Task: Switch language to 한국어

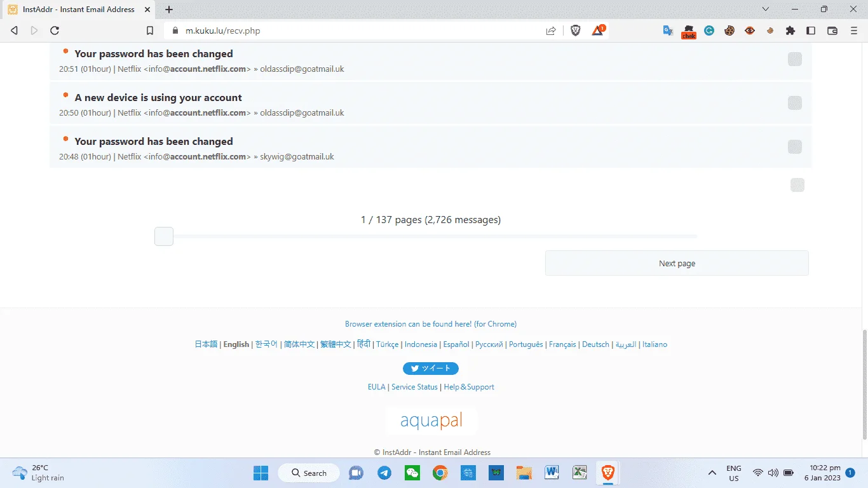Action: (x=266, y=344)
